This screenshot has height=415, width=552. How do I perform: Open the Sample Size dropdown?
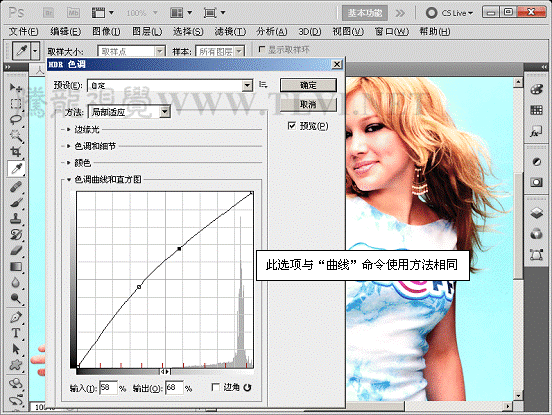[131, 52]
